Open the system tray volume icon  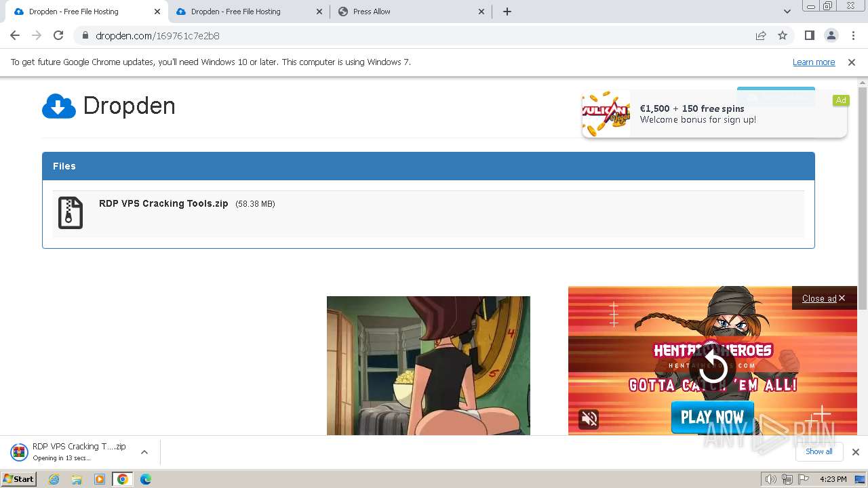tap(770, 479)
